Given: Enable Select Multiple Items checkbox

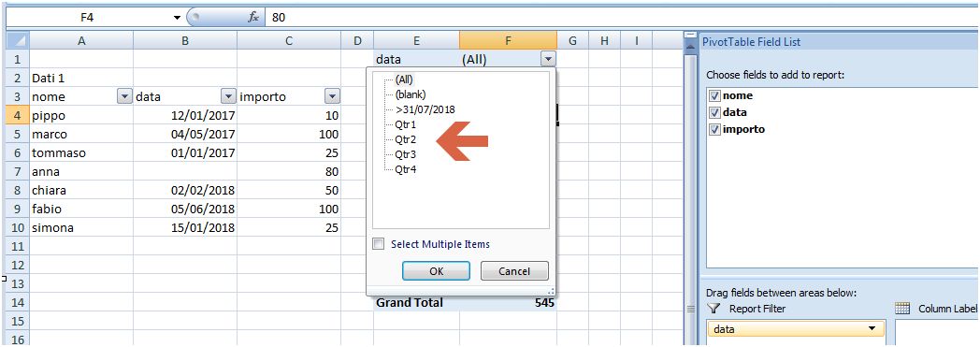Looking at the screenshot, I should pyautogui.click(x=378, y=244).
